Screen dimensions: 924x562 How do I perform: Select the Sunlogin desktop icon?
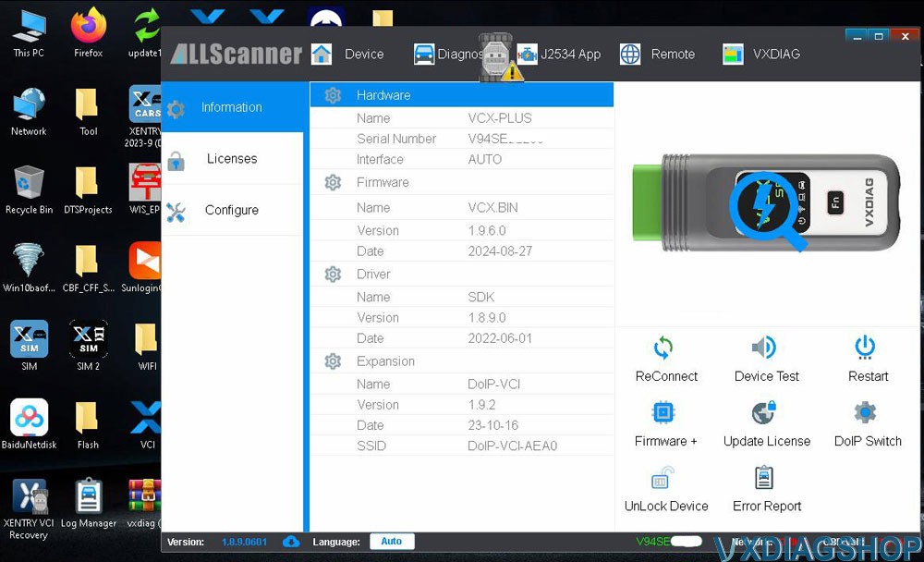pos(142,268)
